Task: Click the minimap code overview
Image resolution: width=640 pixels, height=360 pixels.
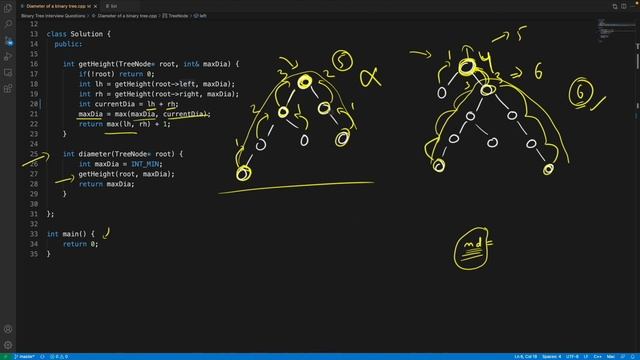Action: pyautogui.click(x=616, y=31)
